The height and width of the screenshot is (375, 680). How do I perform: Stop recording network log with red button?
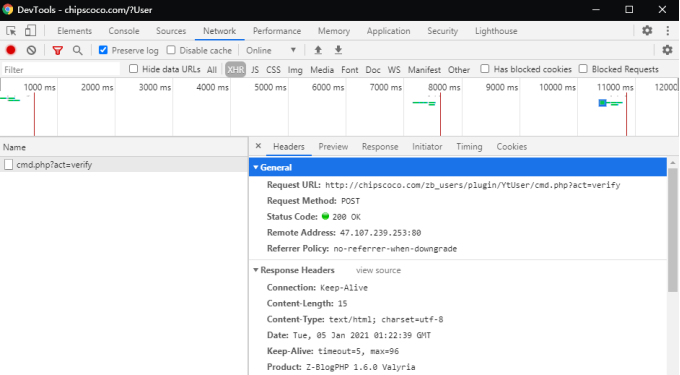click(x=11, y=50)
